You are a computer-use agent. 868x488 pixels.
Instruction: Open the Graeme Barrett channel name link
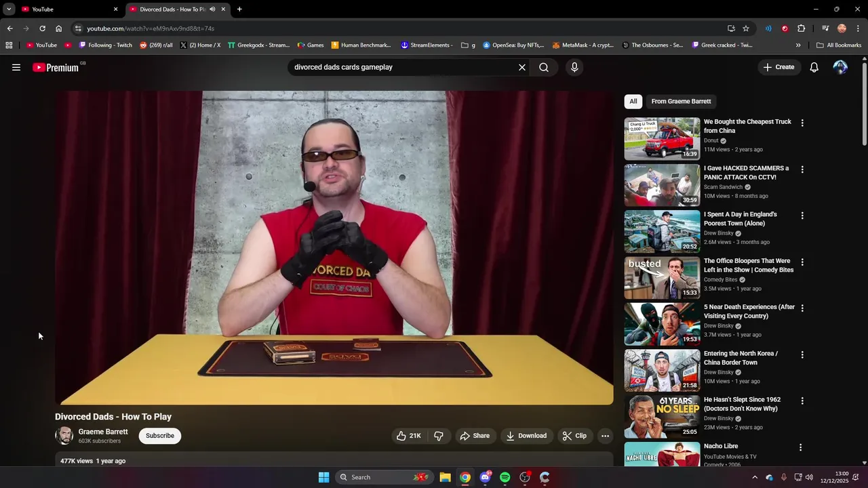103,432
